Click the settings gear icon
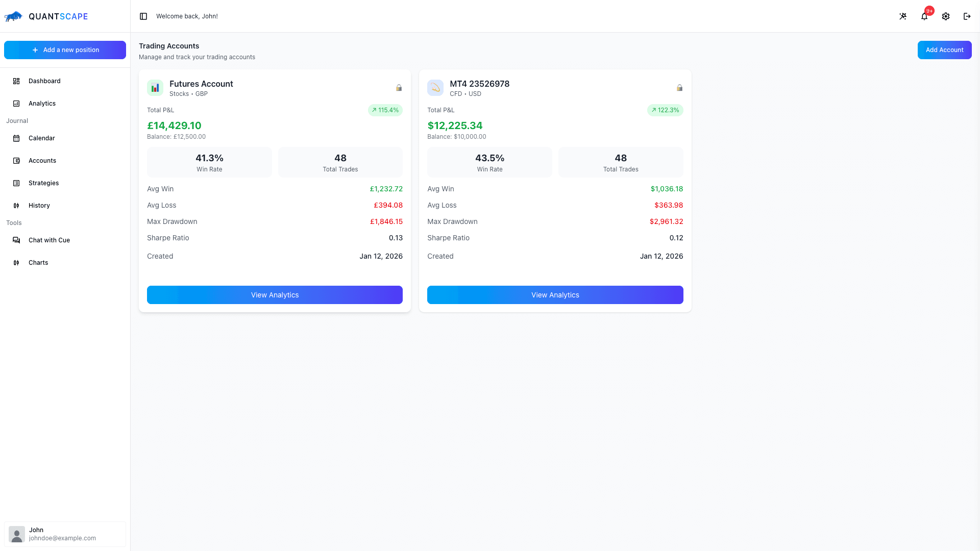The height and width of the screenshot is (551, 980). [x=946, y=16]
